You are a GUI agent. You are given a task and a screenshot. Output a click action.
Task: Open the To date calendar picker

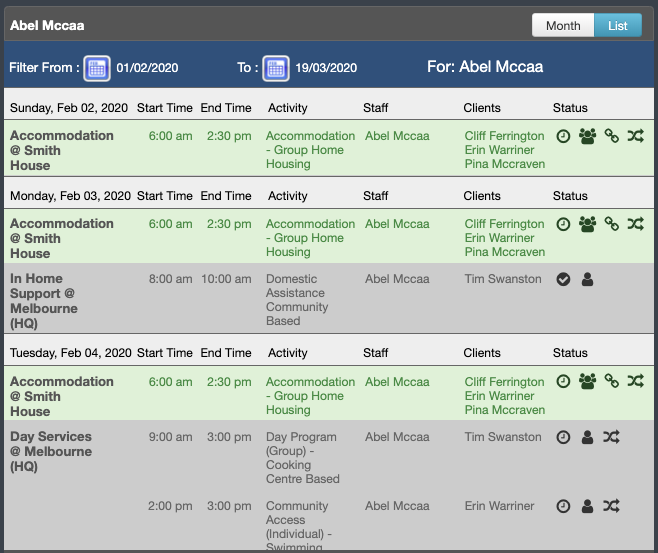tap(276, 68)
